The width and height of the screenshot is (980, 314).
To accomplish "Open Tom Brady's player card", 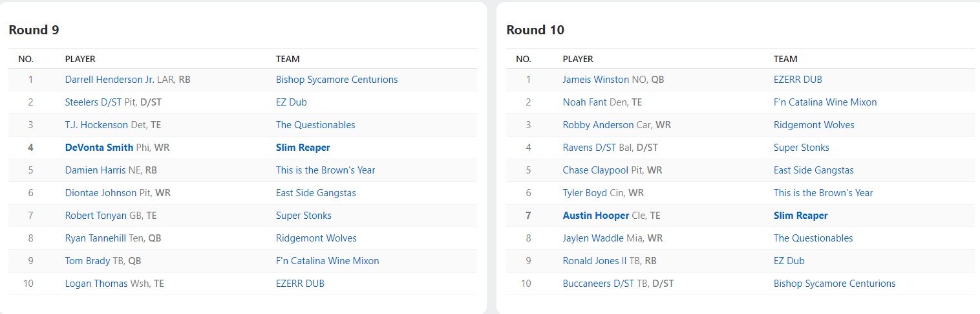I will [x=87, y=261].
